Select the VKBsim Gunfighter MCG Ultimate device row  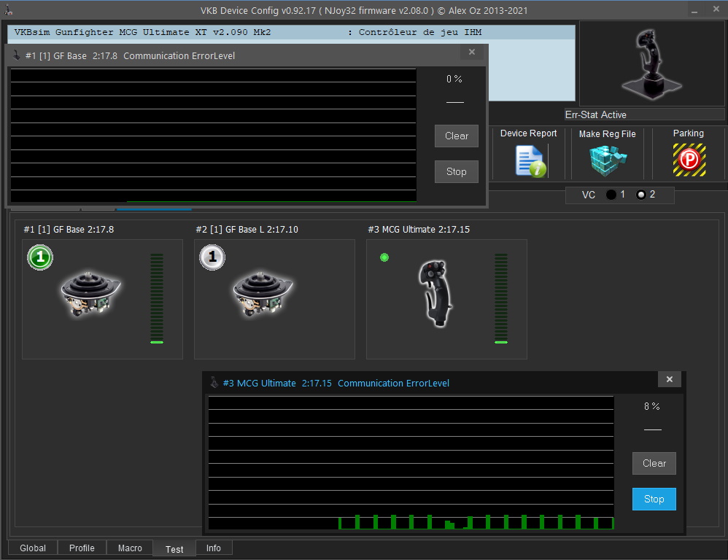tap(291, 33)
